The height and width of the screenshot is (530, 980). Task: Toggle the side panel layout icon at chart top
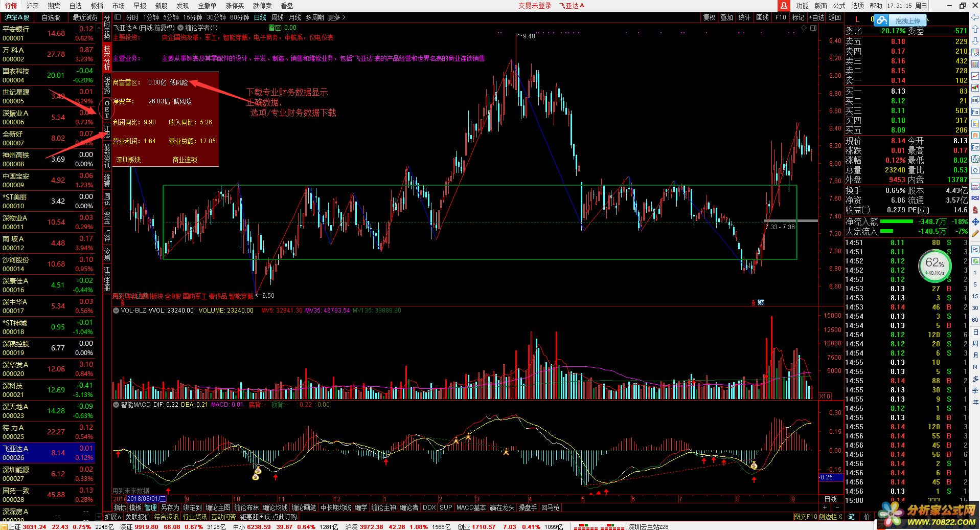pyautogui.click(x=813, y=28)
